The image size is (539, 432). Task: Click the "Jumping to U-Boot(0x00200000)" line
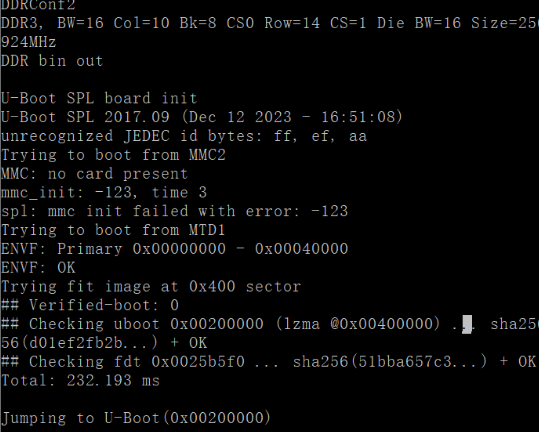pos(136,418)
